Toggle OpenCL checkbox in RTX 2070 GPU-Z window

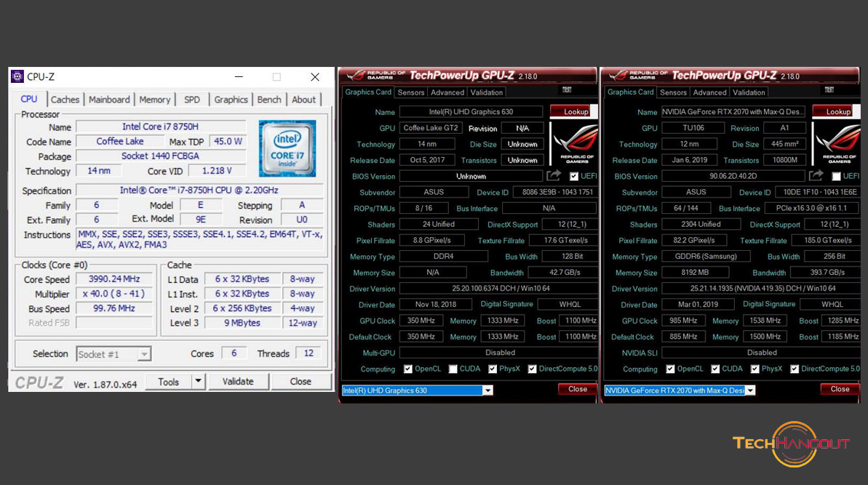[x=670, y=369]
